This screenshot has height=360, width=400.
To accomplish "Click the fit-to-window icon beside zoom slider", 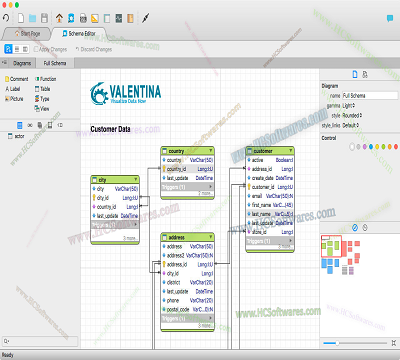I will coord(394,343).
